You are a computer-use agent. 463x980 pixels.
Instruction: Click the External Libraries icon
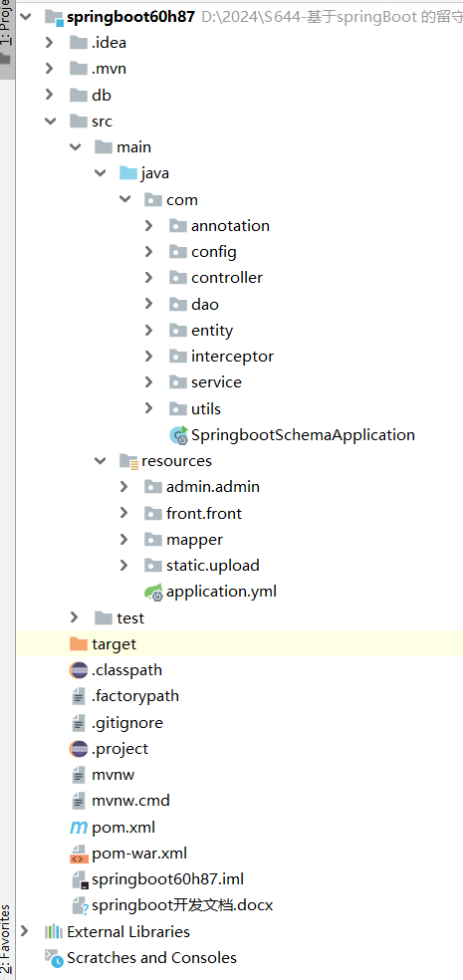click(54, 932)
